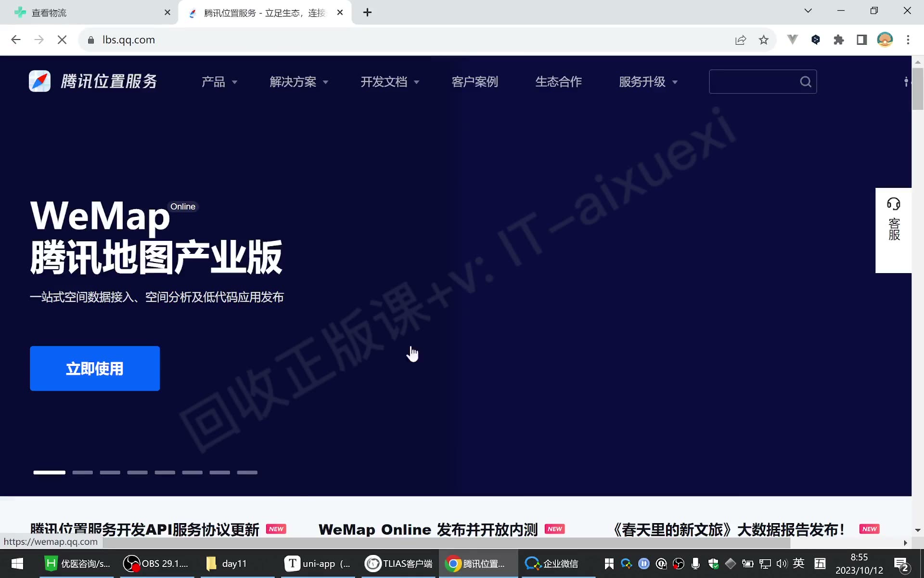This screenshot has width=924, height=578.
Task: Open 《春天里的新文旅》大数据报告发布 link
Action: coord(728,529)
